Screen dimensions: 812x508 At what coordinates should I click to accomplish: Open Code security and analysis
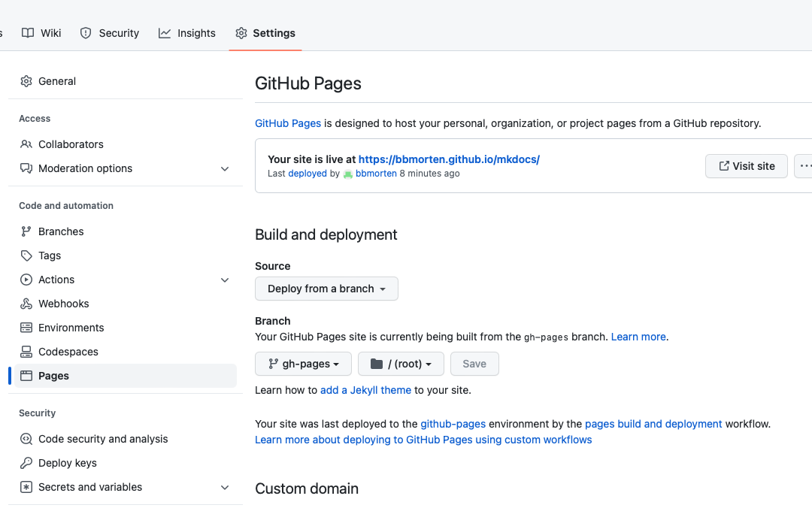pos(126,439)
